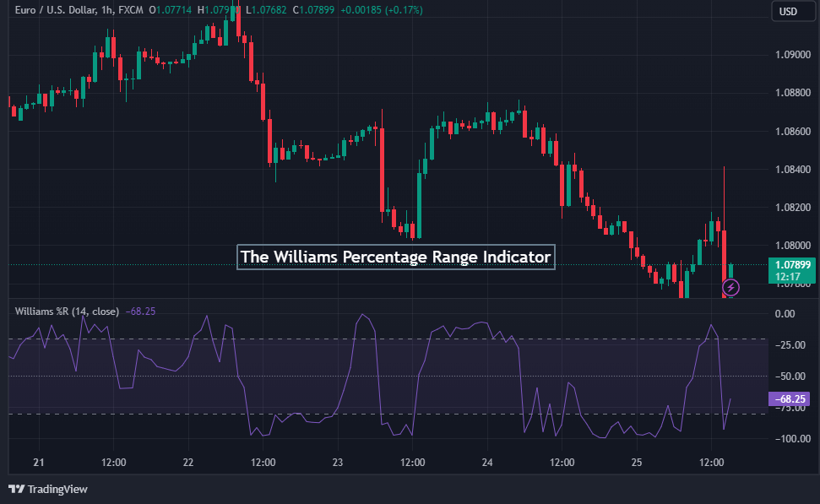820x504 pixels.
Task: Click the 1.08400 price axis label
Action: pos(793,170)
